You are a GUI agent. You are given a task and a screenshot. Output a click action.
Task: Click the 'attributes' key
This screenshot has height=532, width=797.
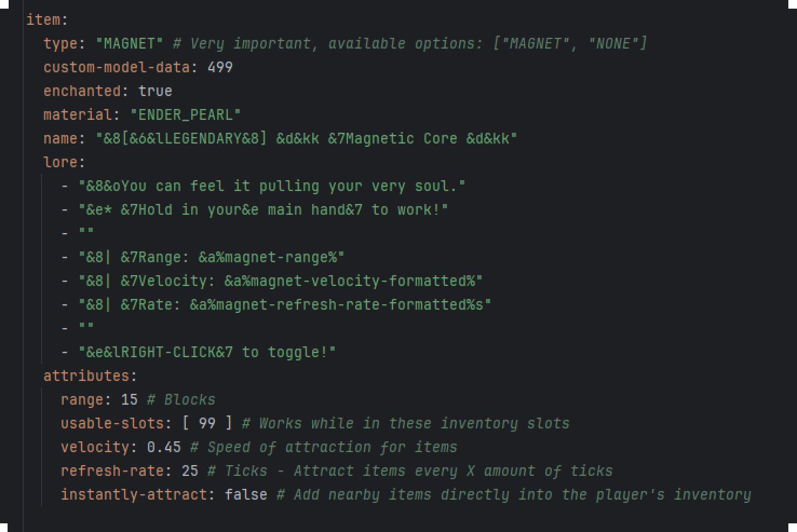point(86,376)
